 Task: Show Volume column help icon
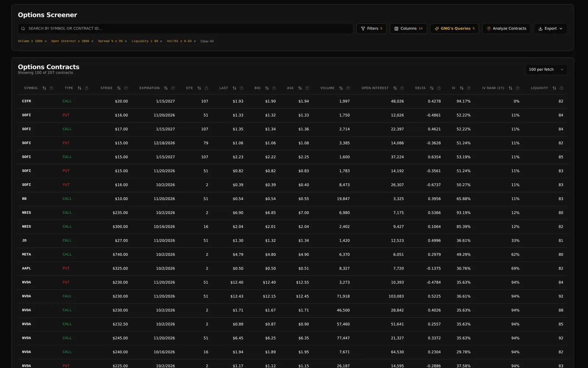pos(348,88)
